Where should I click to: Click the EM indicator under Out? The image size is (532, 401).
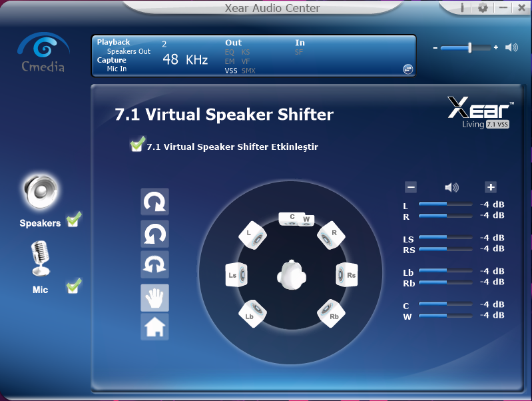(230, 61)
